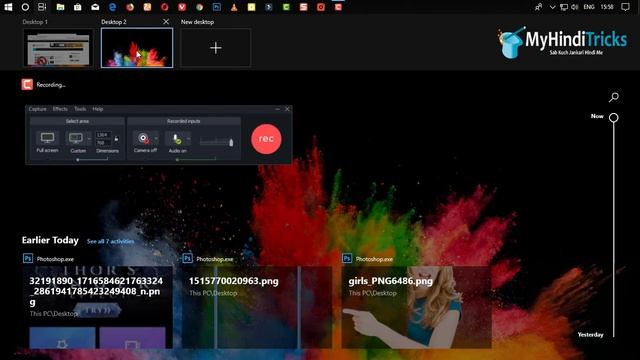Open the clock showing 15:58
Screen dimensions: 640x360
click(607, 7)
